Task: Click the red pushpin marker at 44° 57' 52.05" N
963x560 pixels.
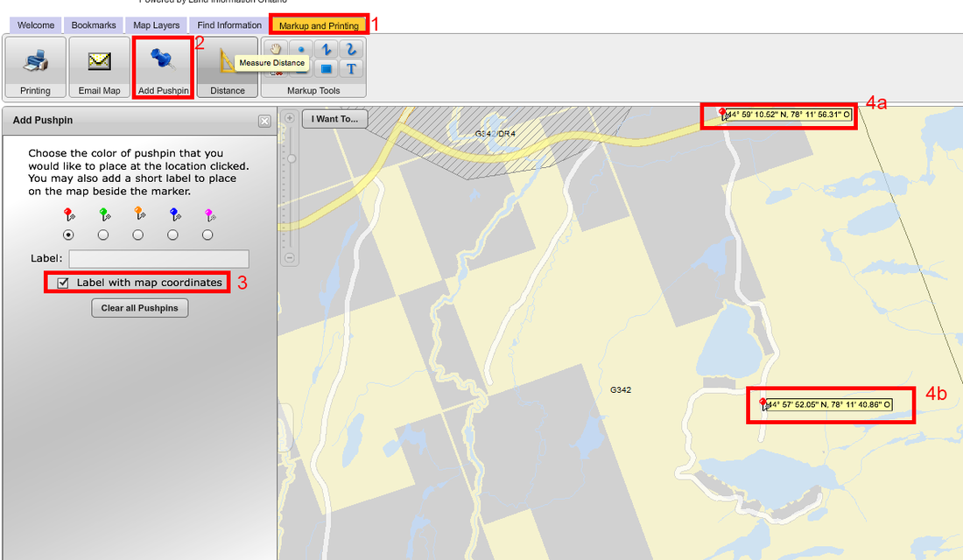Action: (763, 404)
